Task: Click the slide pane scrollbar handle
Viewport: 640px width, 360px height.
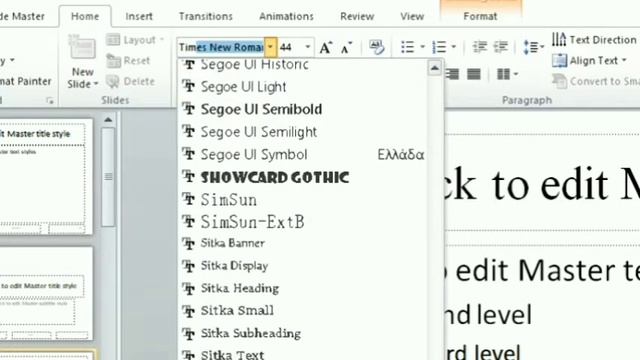Action: 108,177
